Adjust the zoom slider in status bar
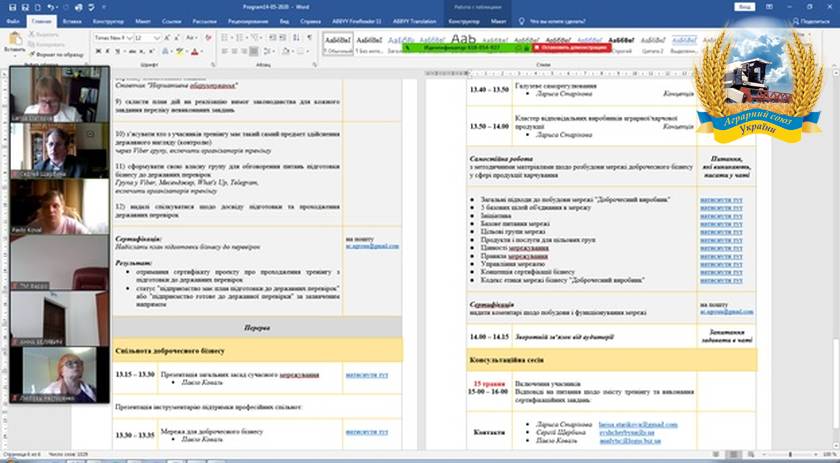The image size is (840, 463). coord(790,454)
